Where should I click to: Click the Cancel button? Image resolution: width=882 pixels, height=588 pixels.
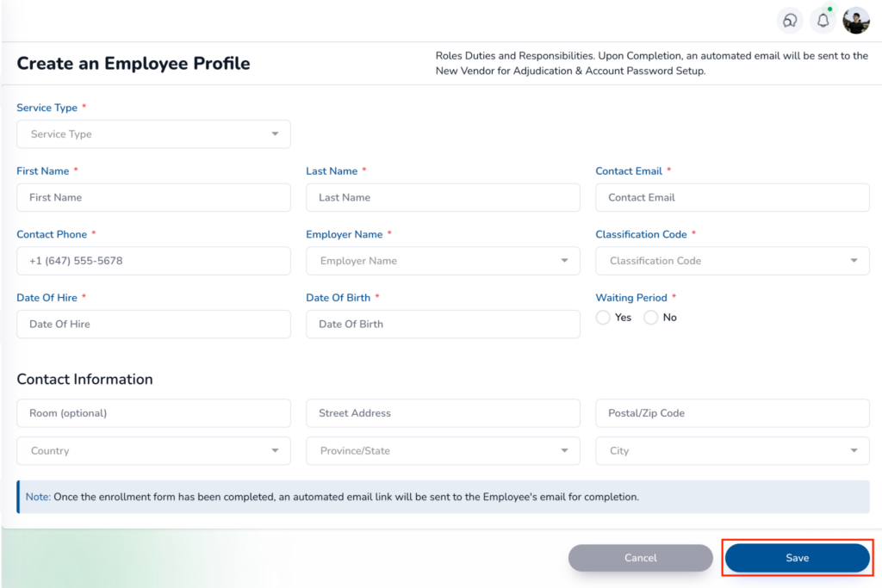tap(641, 558)
